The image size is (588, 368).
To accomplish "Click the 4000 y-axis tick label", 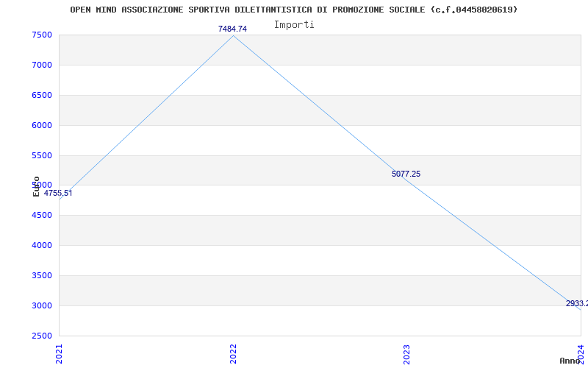I will coord(42,246).
